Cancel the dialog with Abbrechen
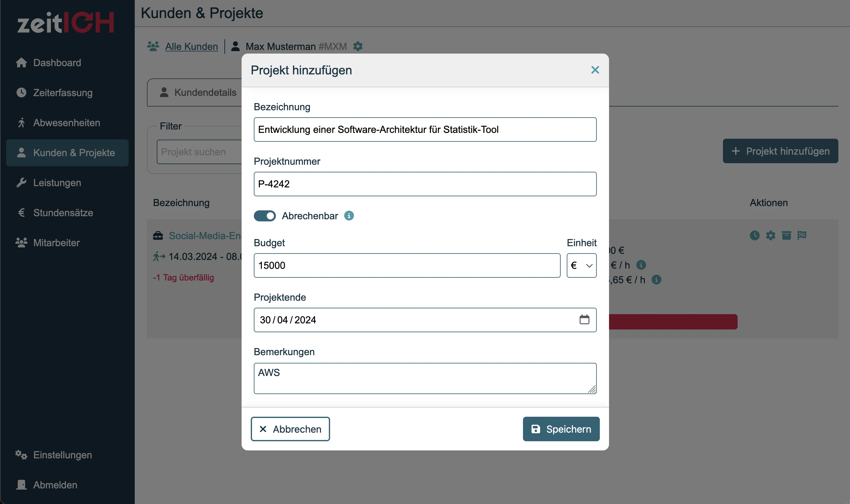 [290, 429]
